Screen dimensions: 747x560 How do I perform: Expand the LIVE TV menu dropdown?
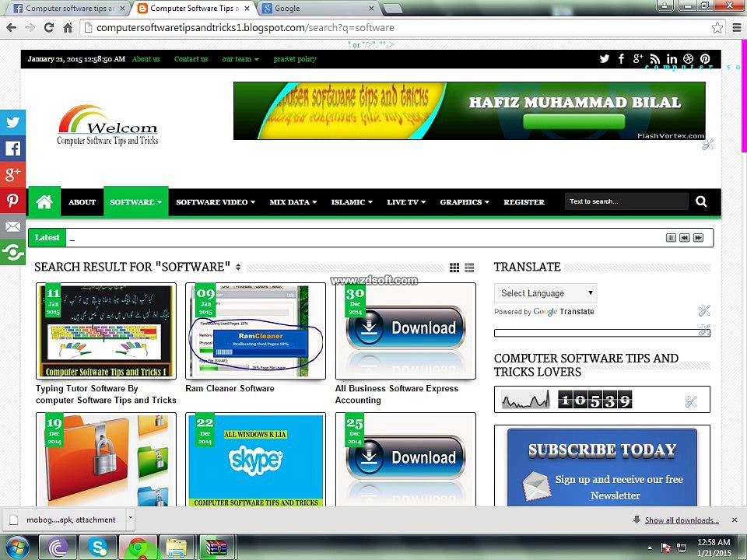pos(406,202)
